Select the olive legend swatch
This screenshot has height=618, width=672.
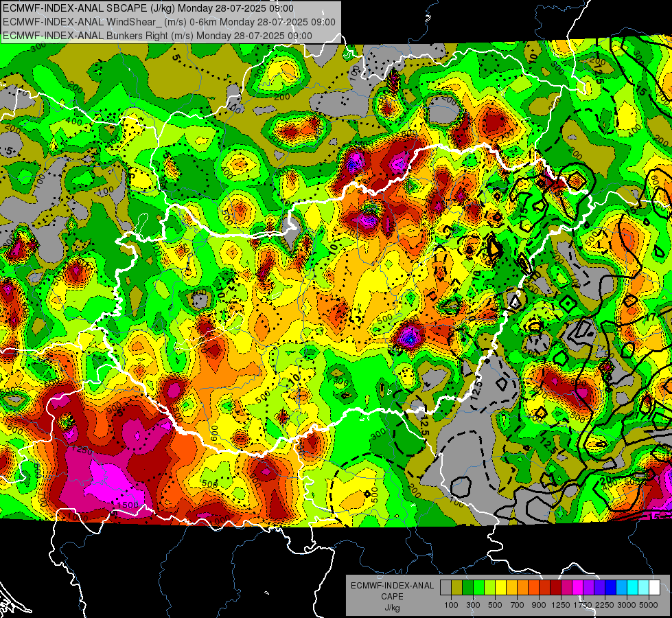[x=456, y=587]
